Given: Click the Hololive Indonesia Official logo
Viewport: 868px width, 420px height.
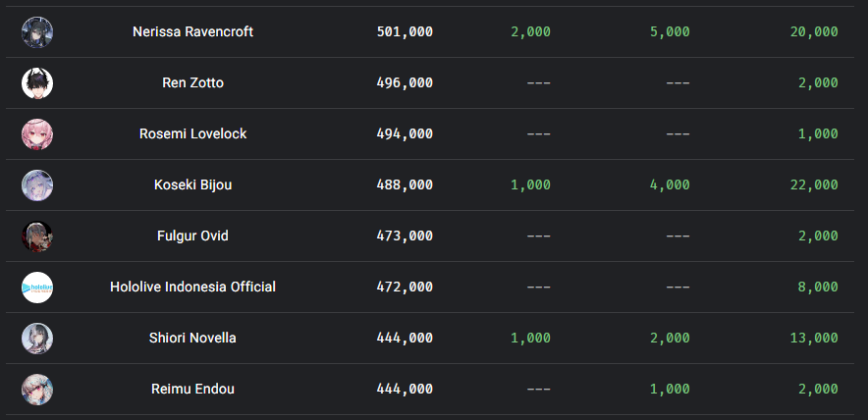Looking at the screenshot, I should [37, 287].
